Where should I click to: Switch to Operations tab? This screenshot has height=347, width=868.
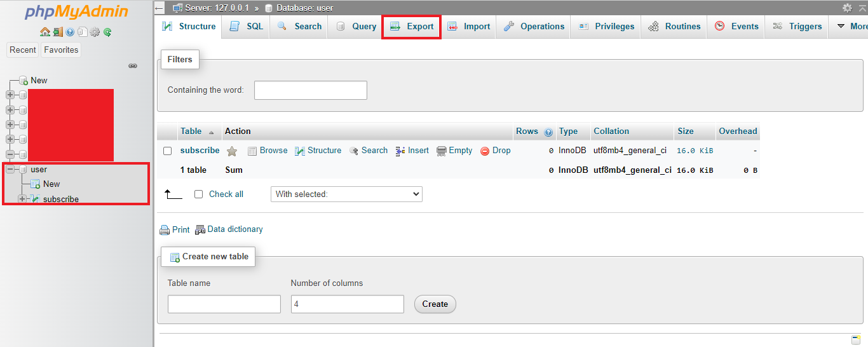(534, 26)
